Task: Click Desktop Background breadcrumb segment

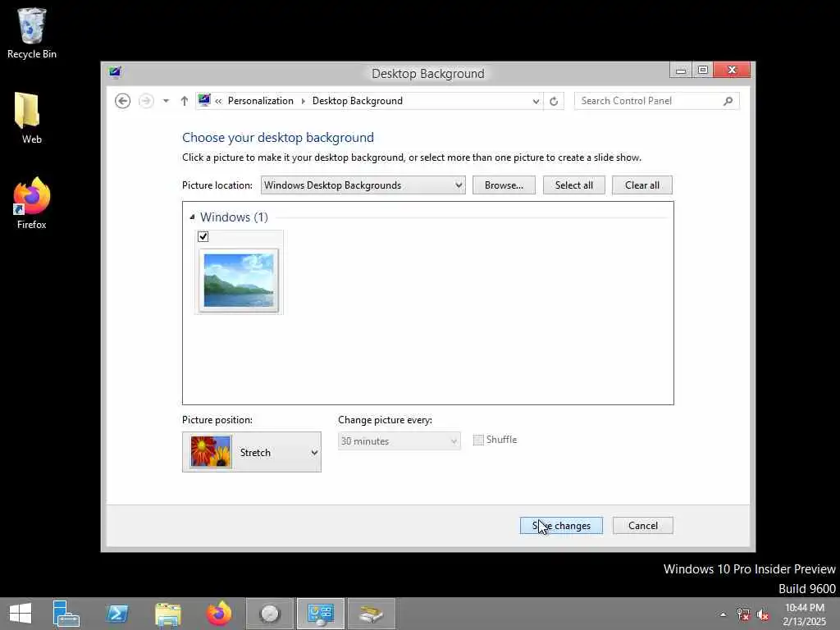Action: tap(358, 101)
